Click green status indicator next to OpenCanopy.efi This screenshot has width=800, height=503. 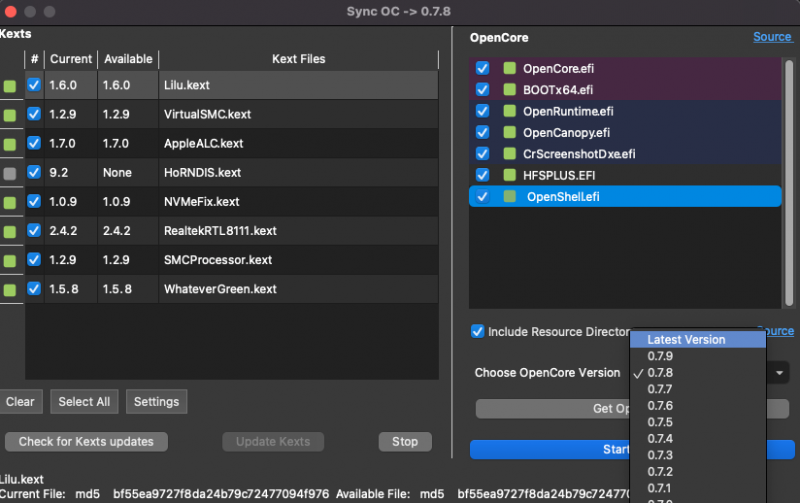click(x=509, y=133)
